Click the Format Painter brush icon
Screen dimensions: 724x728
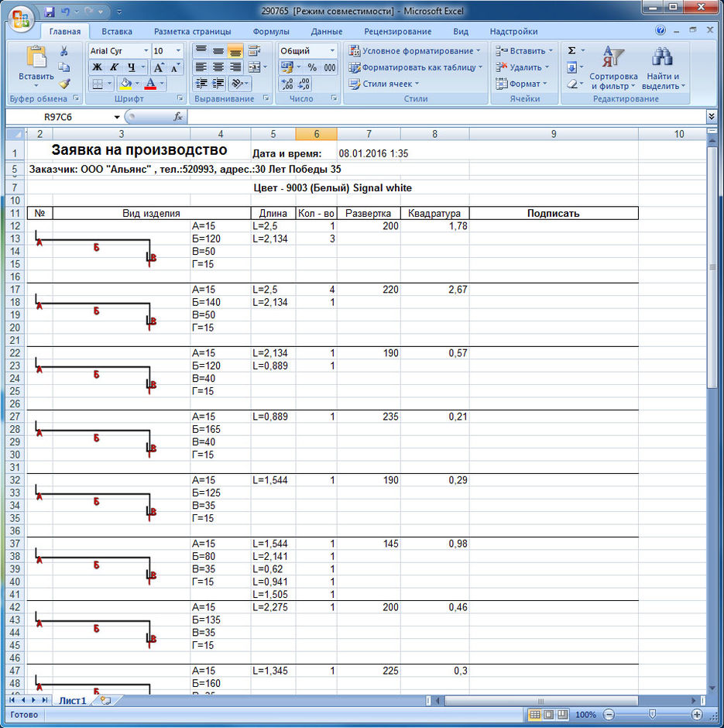[x=64, y=84]
